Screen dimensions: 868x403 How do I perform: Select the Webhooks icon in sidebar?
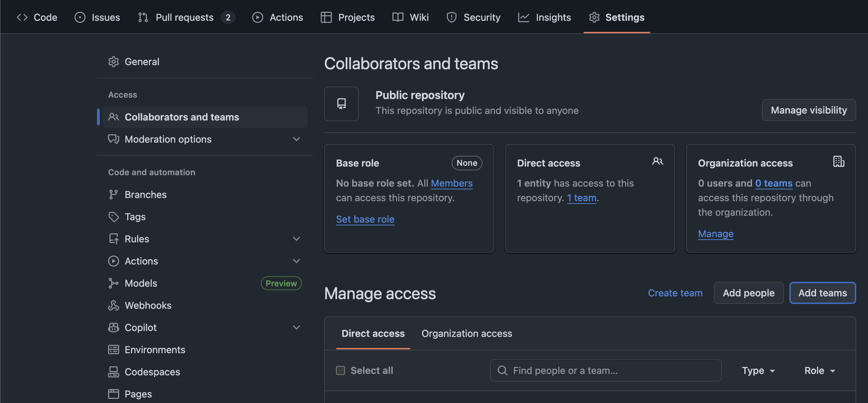pyautogui.click(x=114, y=305)
